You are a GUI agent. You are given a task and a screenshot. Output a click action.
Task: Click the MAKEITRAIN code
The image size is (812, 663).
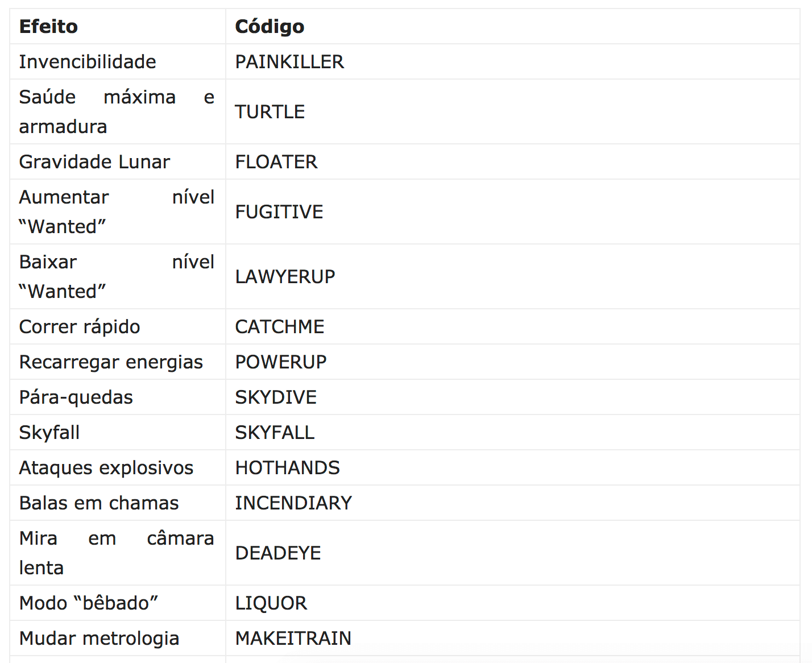click(293, 639)
